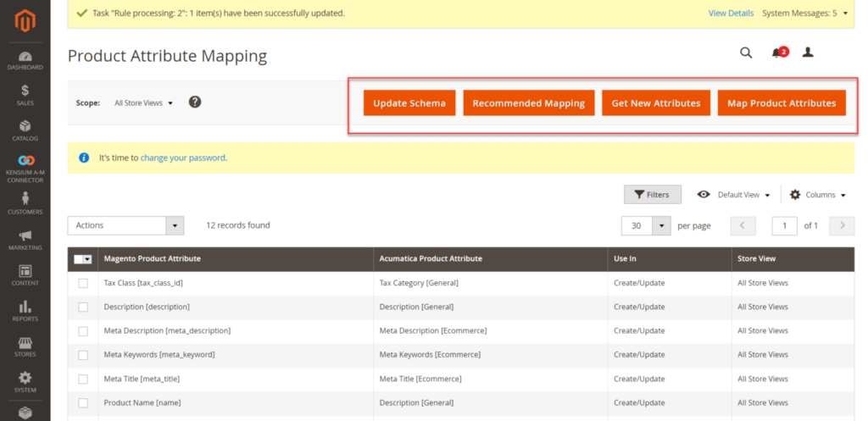Open the Customers sidebar menu
Viewport: 868px width, 421px height.
pos(25,203)
